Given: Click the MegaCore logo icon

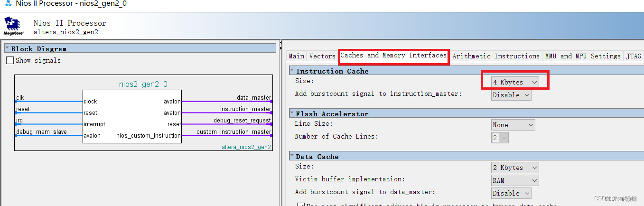Looking at the screenshot, I should (13, 26).
